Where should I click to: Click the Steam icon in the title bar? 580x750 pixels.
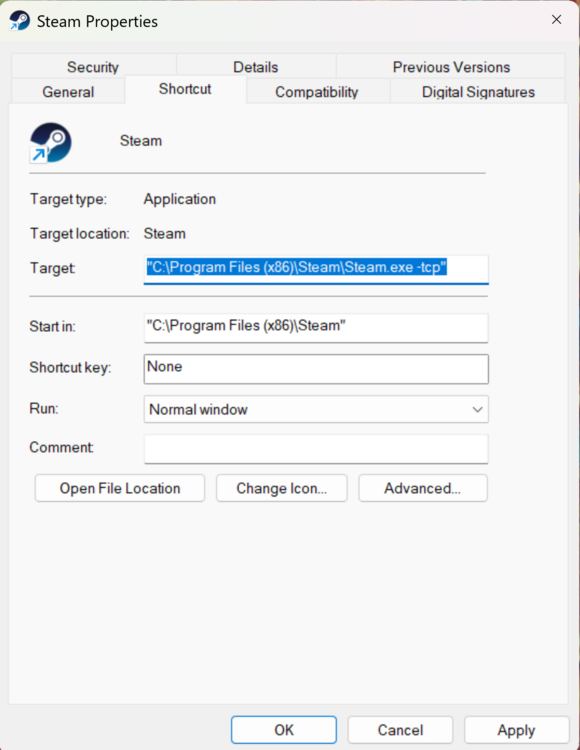pos(20,22)
